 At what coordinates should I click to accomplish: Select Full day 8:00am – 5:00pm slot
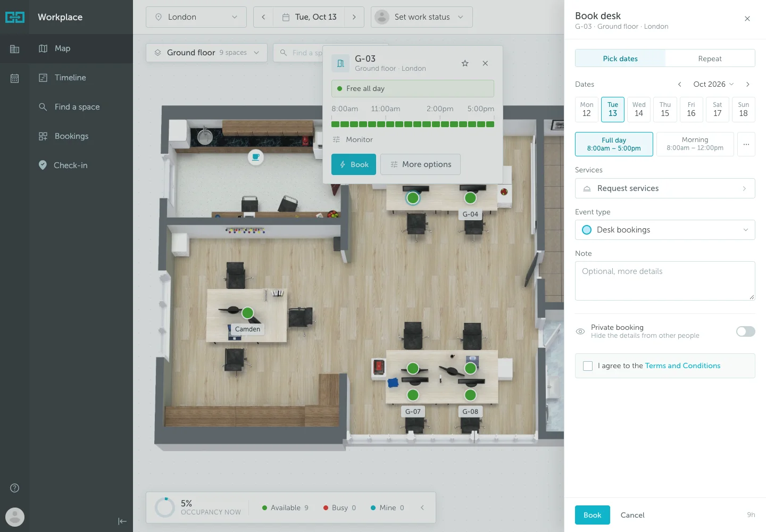[x=614, y=144]
